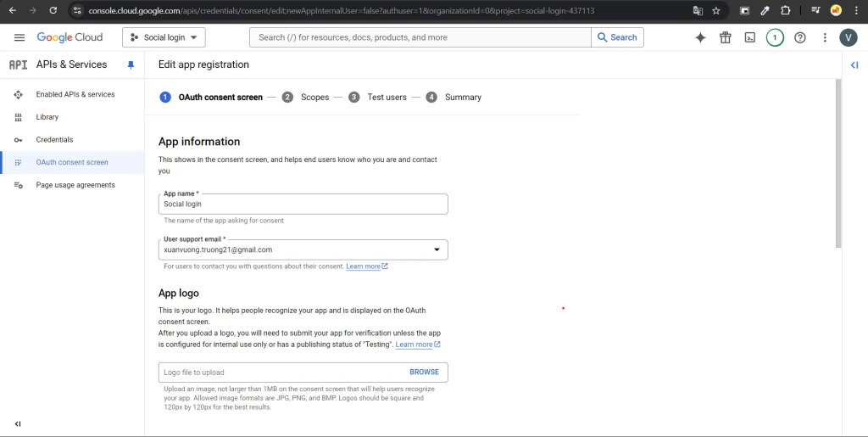Open Enabled APIs & services page
Screen dimensions: 868x437
[75, 94]
